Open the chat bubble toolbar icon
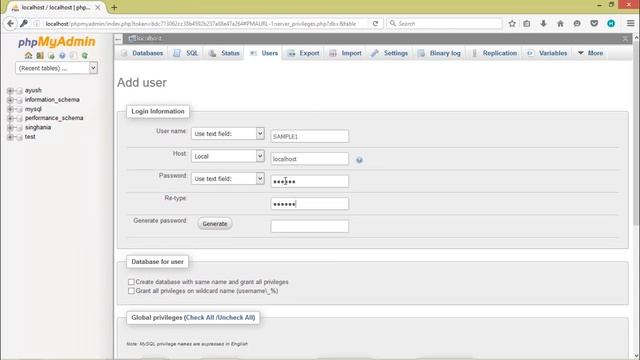Screen dimensions: 640x360 (577, 24)
